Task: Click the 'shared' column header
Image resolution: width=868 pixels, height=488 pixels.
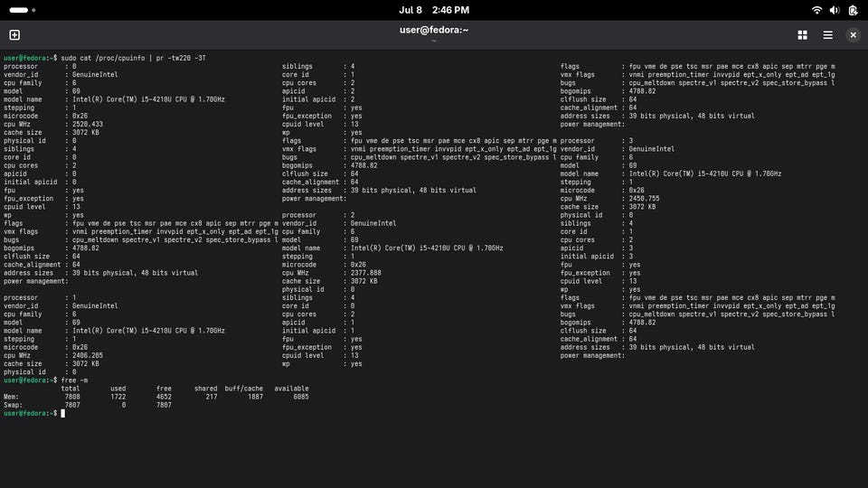Action: pyautogui.click(x=205, y=389)
